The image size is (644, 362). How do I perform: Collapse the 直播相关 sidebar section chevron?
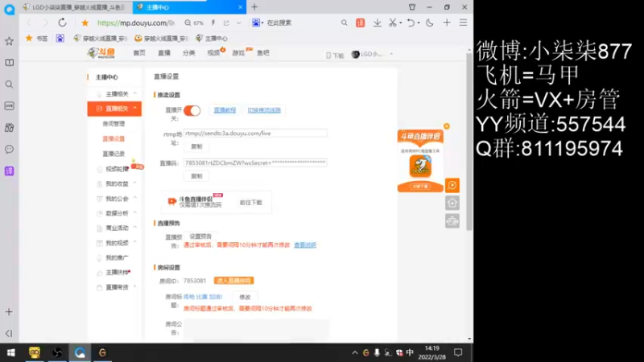(x=134, y=109)
